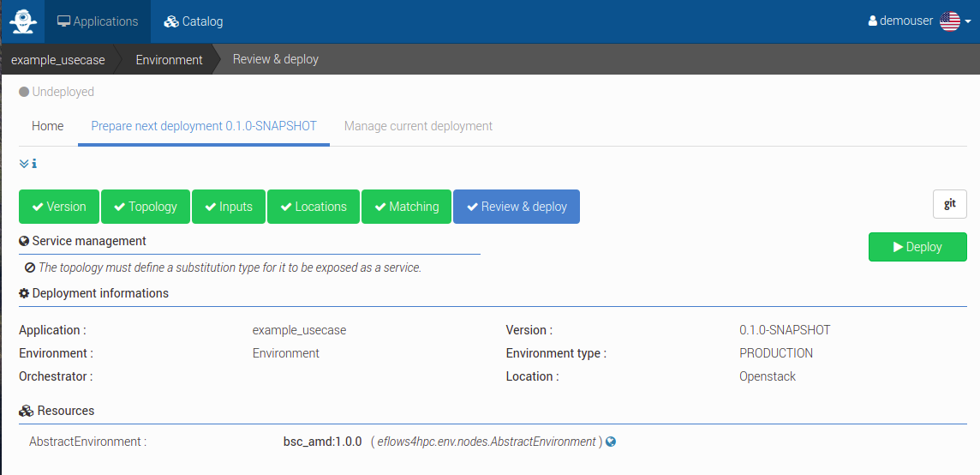Click the git button

949,205
